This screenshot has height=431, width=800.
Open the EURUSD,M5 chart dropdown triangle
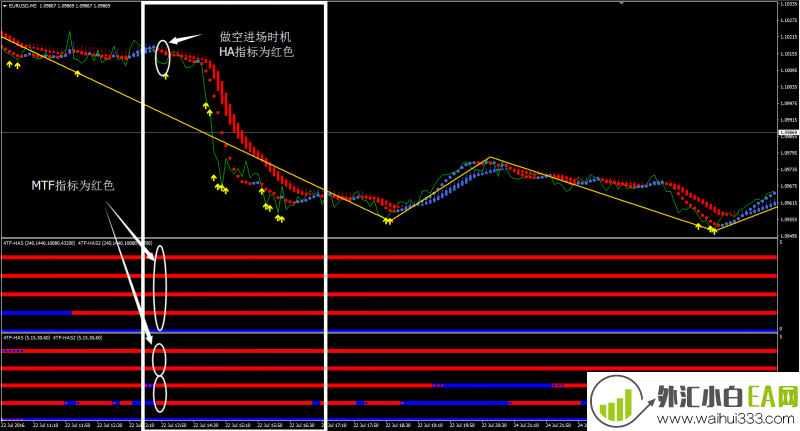[x=5, y=6]
